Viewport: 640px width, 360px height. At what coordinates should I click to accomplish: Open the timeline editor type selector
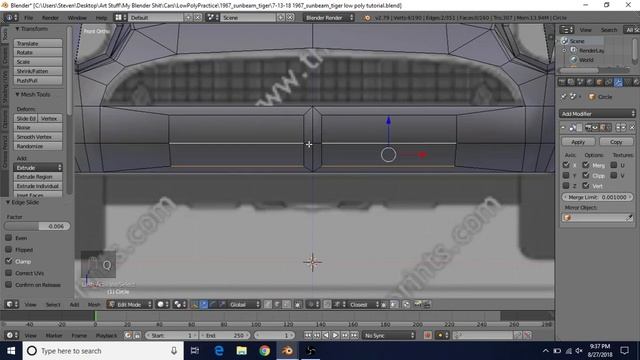(x=11, y=335)
